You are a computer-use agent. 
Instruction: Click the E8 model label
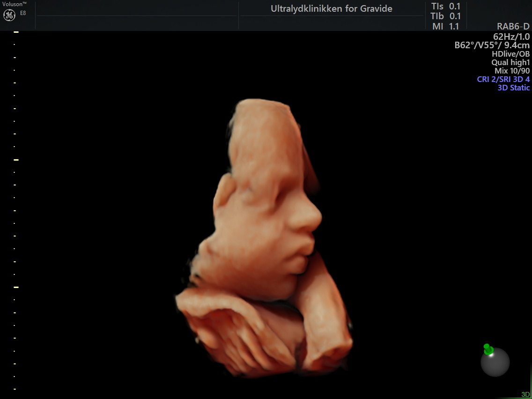point(23,13)
